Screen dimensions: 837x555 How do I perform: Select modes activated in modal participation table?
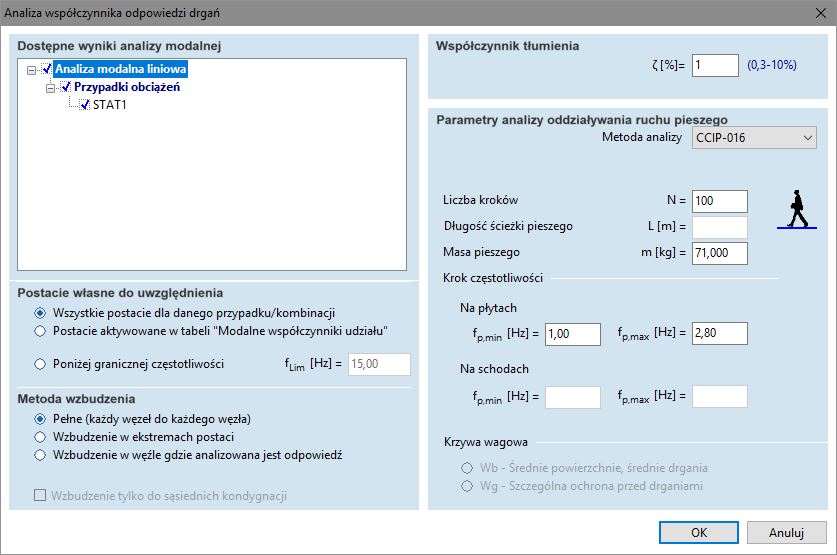(x=40, y=330)
